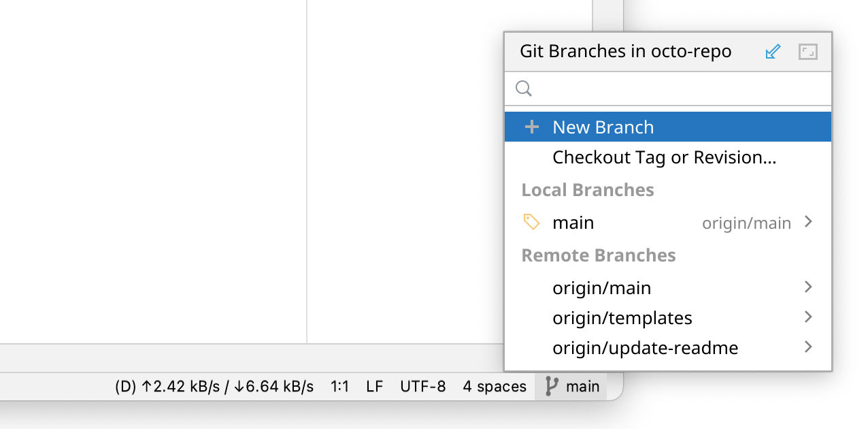Expand the origin/main submenu chevron
Image resolution: width=868 pixels, height=429 pixels.
pos(808,287)
